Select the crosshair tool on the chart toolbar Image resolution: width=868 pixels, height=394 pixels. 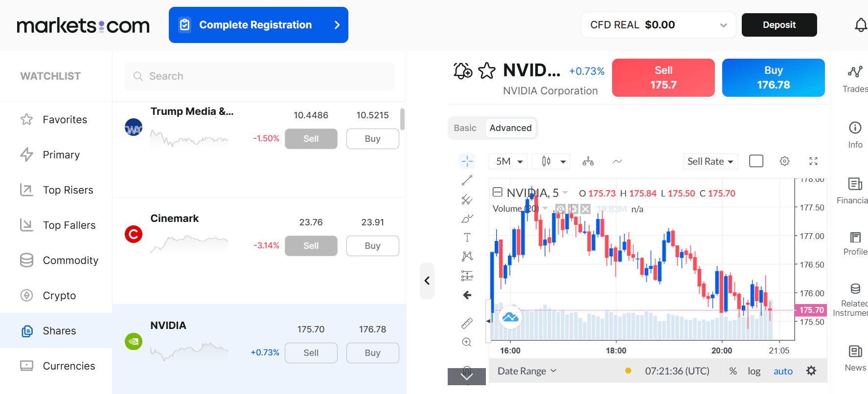(x=467, y=161)
